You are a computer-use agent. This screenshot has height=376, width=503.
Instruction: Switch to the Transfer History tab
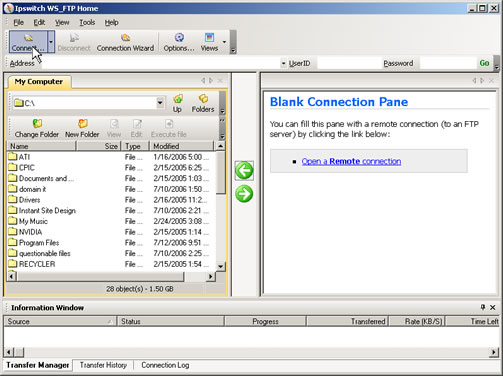coord(103,365)
